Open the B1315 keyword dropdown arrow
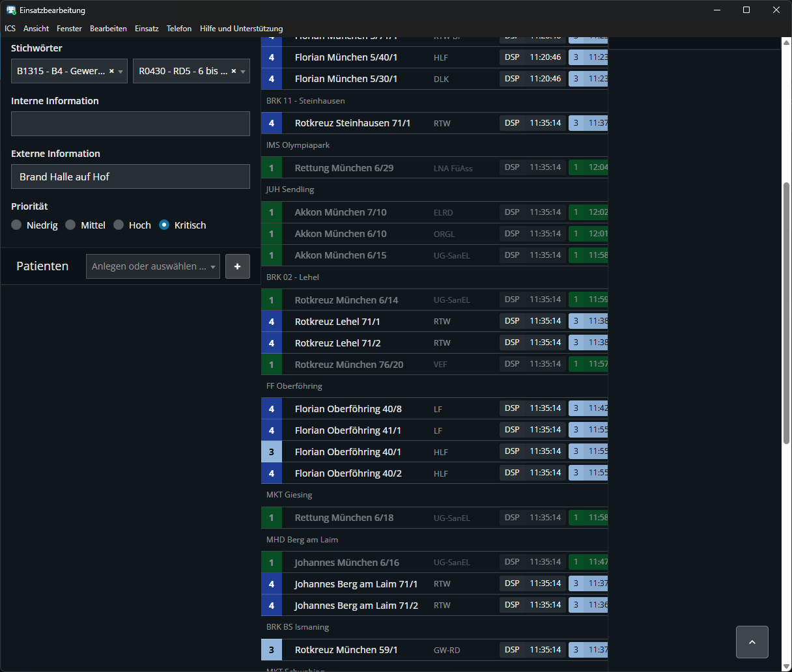Screen dimensions: 792x672 point(121,72)
